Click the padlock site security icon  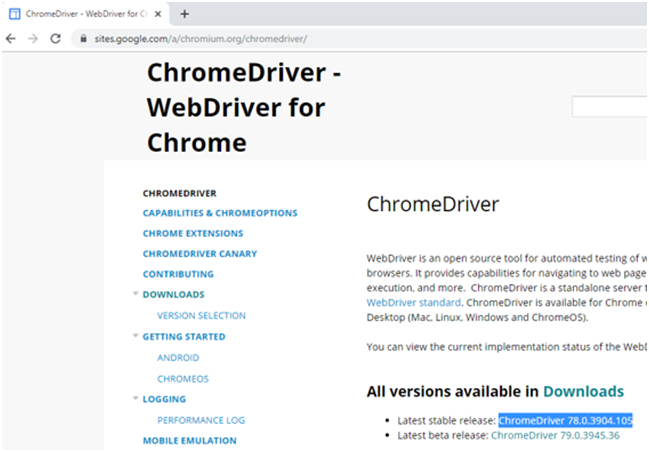(x=84, y=39)
